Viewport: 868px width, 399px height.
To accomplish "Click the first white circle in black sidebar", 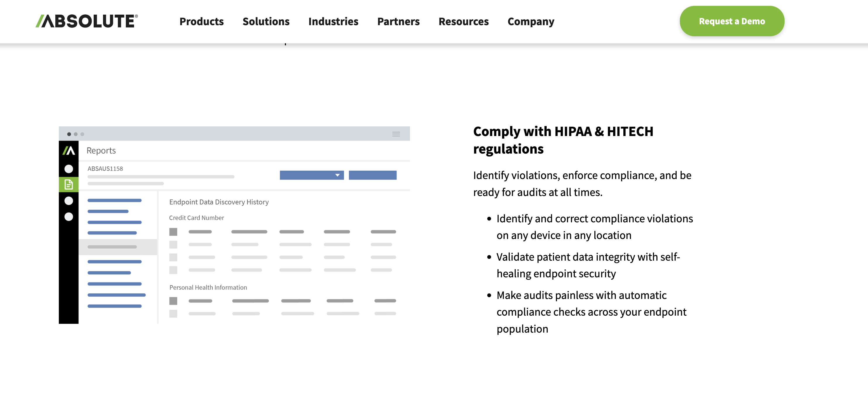I will click(x=69, y=169).
